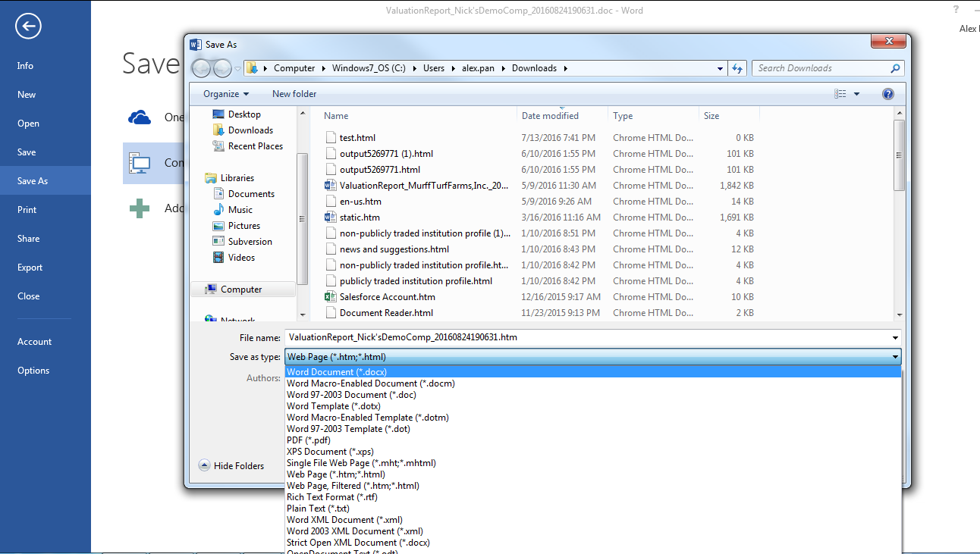Open the File name dropdown arrow
Image resolution: width=980 pixels, height=554 pixels.
896,338
